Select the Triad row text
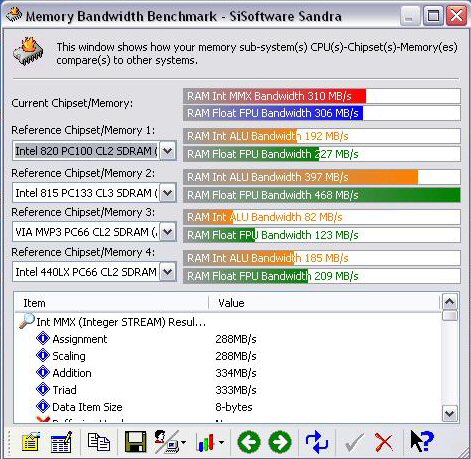Image resolution: width=471 pixels, height=459 pixels. pos(64,390)
